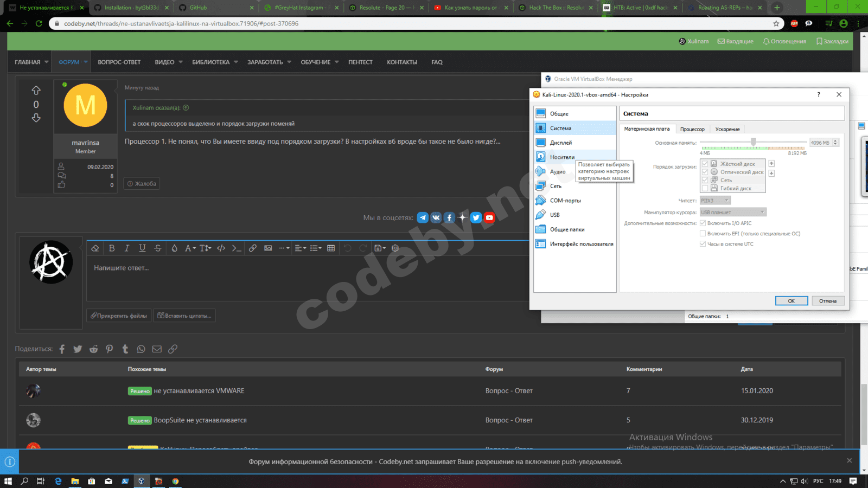Viewport: 868px width, 488px height.
Task: Open the USB settings category
Action: click(554, 215)
